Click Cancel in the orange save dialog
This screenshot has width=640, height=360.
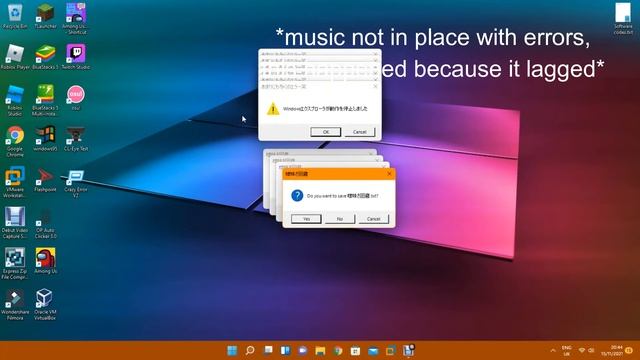[x=373, y=219]
